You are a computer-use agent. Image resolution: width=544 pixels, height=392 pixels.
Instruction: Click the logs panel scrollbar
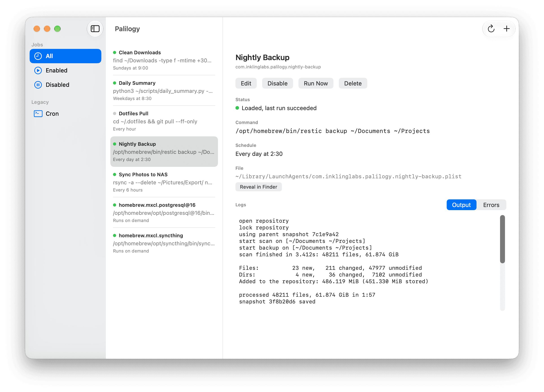(x=502, y=239)
